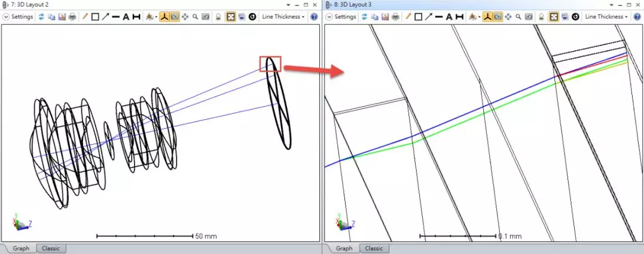Select the pencil annotation tool in 3D Layout 2

85,17
